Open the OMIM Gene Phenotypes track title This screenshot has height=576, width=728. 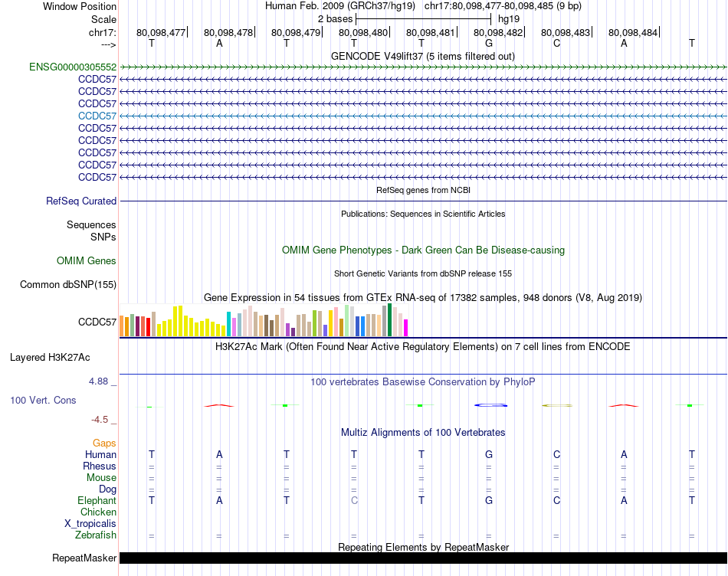click(423, 250)
